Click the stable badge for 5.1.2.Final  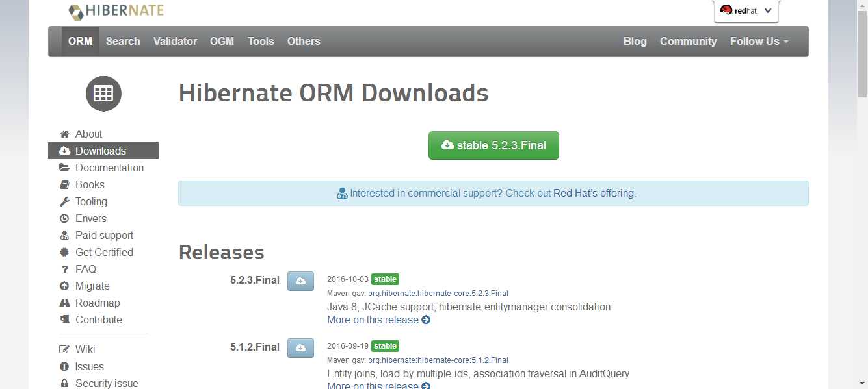[x=385, y=346]
